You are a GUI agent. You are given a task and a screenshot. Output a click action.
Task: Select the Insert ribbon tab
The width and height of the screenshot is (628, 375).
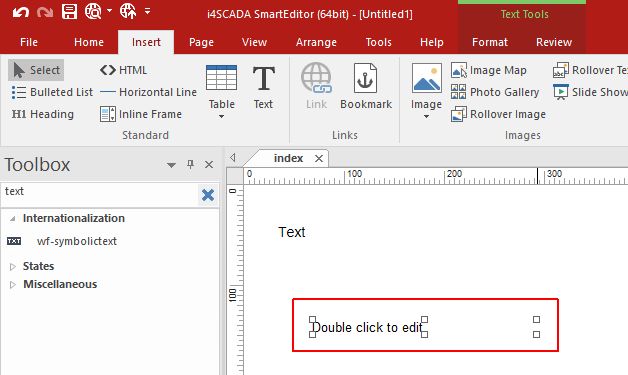(x=146, y=42)
